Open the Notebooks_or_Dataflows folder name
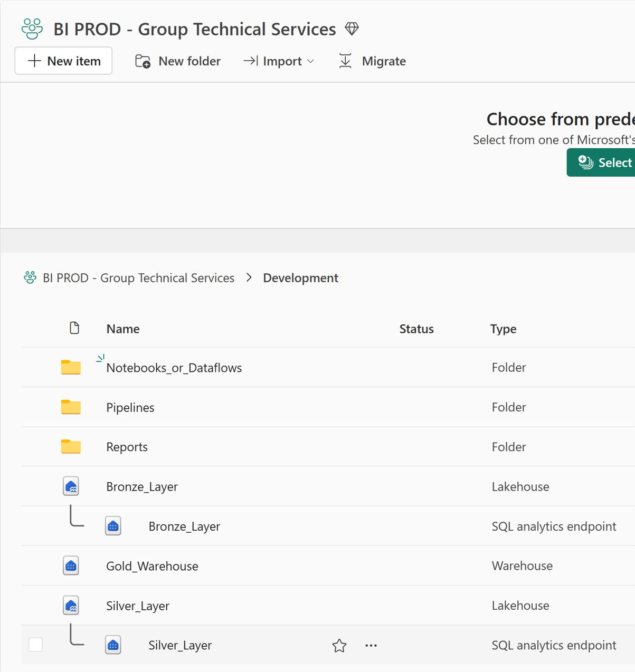The width and height of the screenshot is (635, 672). pyautogui.click(x=174, y=368)
